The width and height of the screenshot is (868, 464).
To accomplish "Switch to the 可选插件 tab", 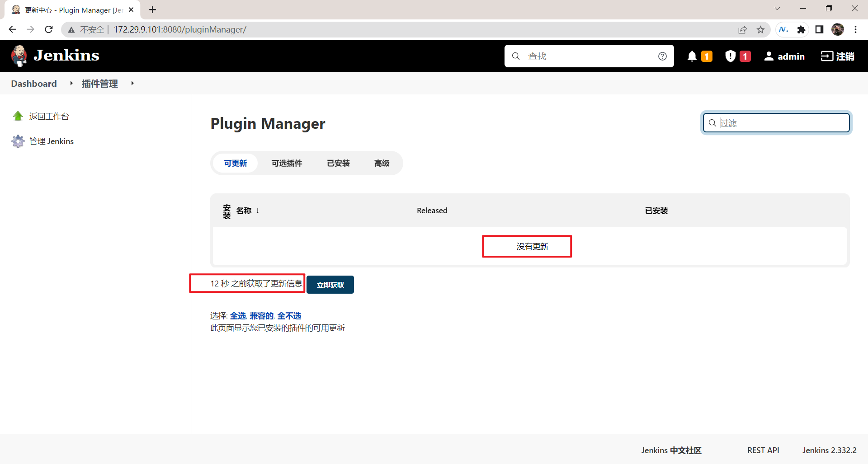I will pos(287,163).
